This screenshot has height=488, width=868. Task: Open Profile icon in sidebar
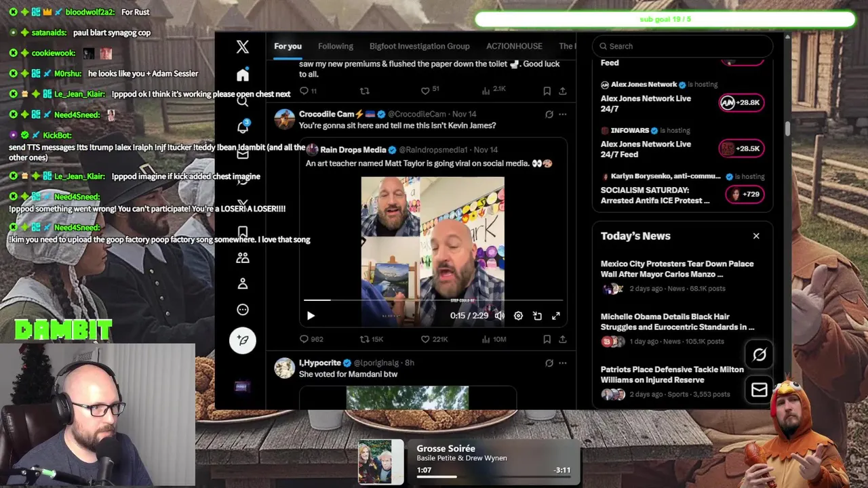[x=243, y=283]
